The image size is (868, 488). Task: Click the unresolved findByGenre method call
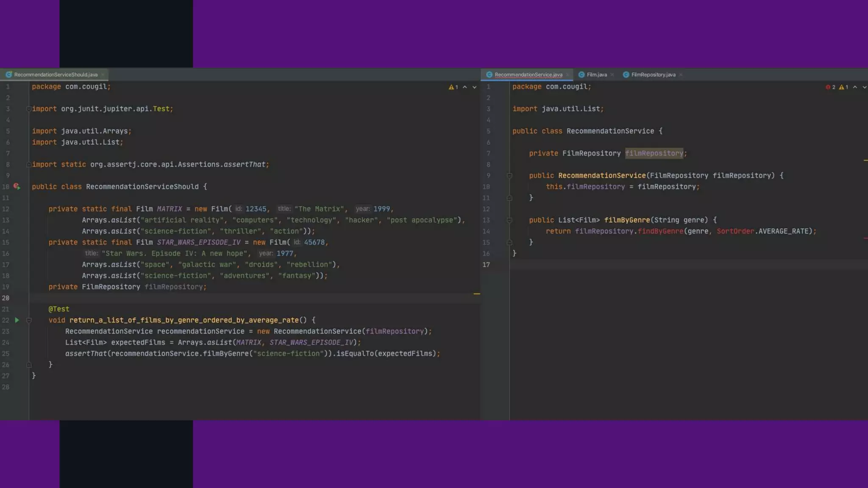(x=660, y=231)
